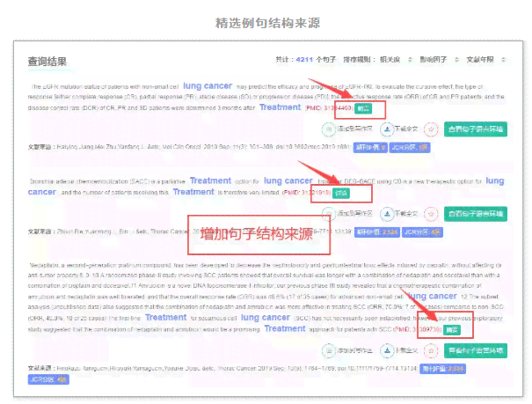Click the green tag after the Nedaplatin sentence PMID
Viewport: 532px width, 404px height.
click(452, 330)
